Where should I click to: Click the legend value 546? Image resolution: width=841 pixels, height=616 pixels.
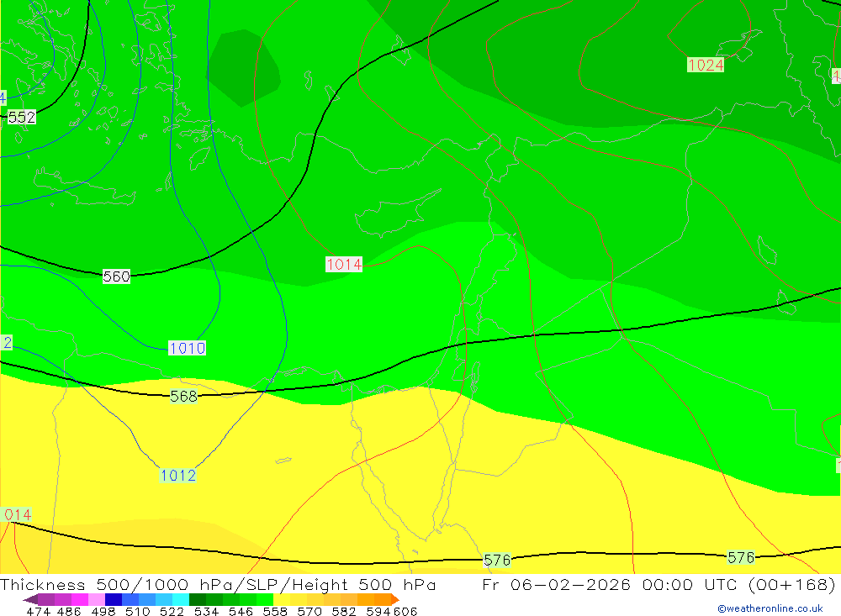[241, 611]
